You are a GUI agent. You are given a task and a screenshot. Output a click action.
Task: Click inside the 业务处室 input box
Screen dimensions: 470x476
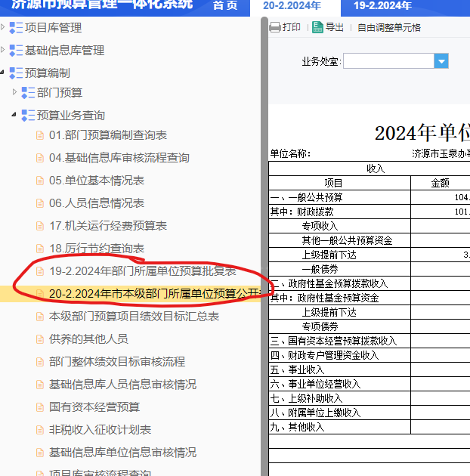tap(388, 61)
